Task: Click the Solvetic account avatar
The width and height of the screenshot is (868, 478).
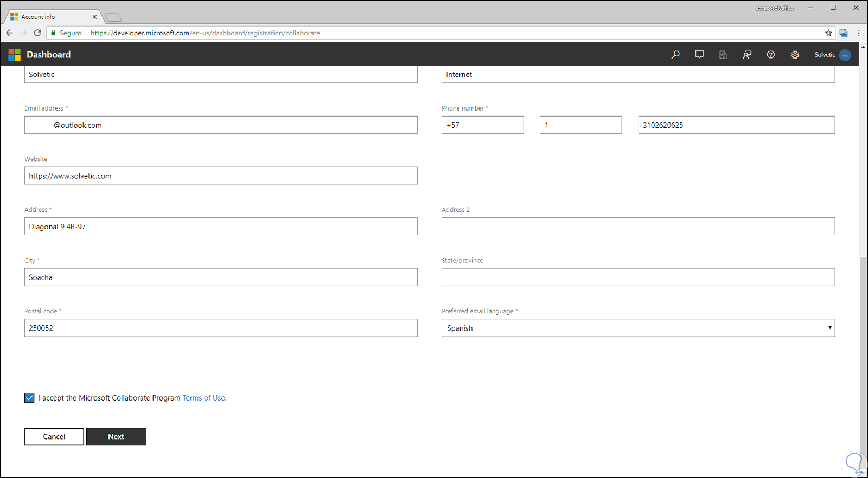Action: coord(845,55)
